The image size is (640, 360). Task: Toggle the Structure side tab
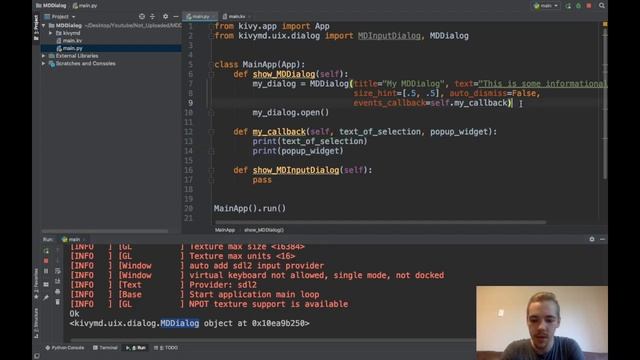(36, 322)
